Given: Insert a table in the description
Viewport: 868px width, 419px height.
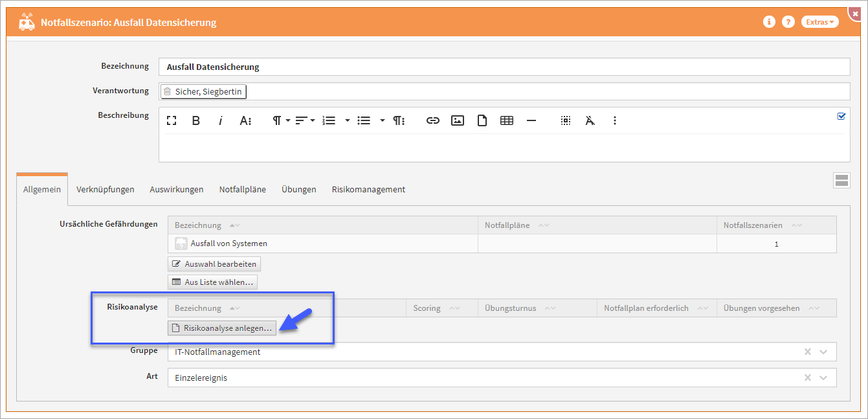Looking at the screenshot, I should 507,120.
